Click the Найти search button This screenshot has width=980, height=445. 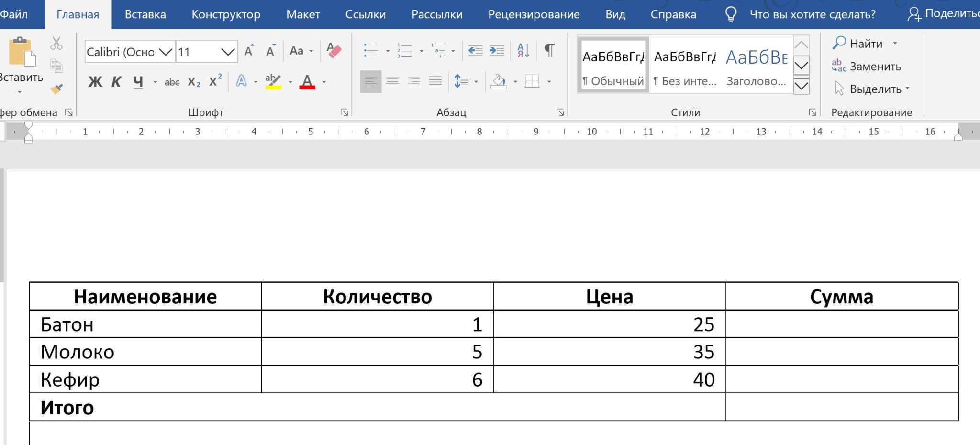coord(857,44)
